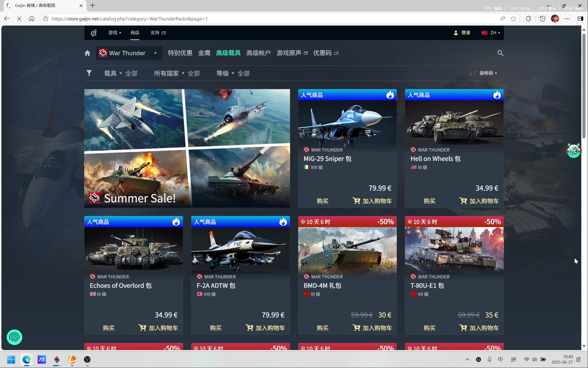The height and width of the screenshot is (368, 588).
Task: Click the browser back arrow
Action: (7, 19)
